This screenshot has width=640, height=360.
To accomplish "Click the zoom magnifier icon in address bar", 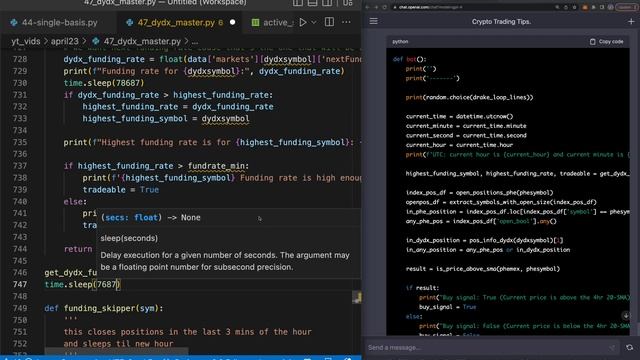I will [x=557, y=7].
